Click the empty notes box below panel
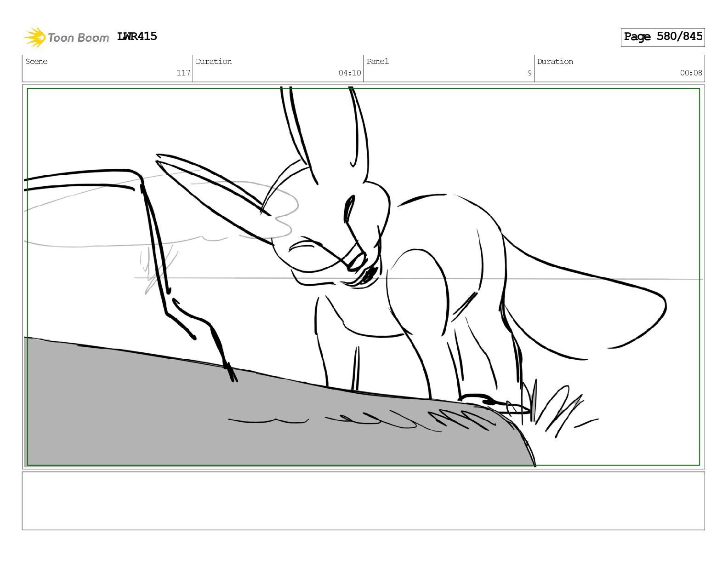The height and width of the screenshot is (563, 728). [x=363, y=501]
